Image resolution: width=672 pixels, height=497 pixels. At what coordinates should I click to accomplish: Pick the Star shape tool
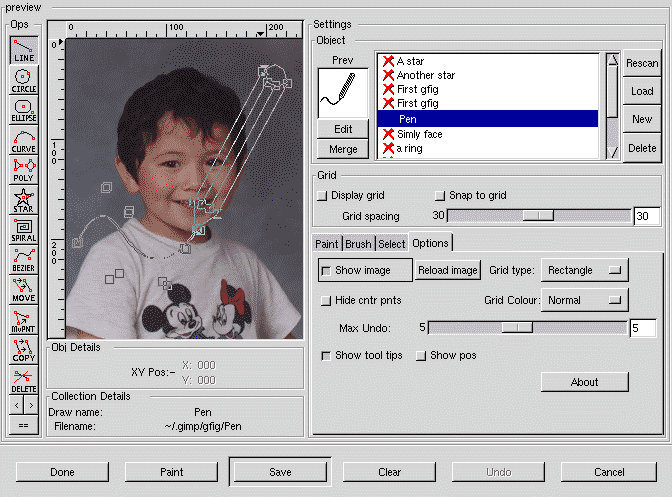pos(24,201)
